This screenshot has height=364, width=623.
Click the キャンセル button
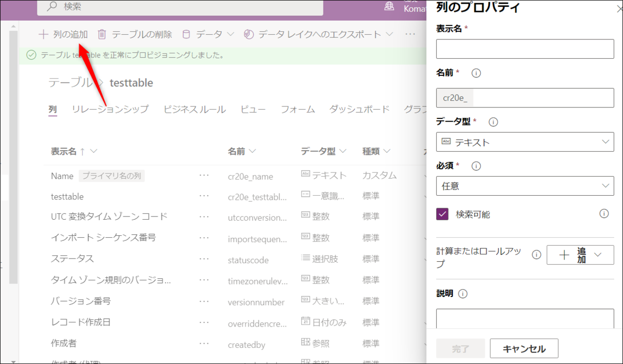click(x=524, y=348)
